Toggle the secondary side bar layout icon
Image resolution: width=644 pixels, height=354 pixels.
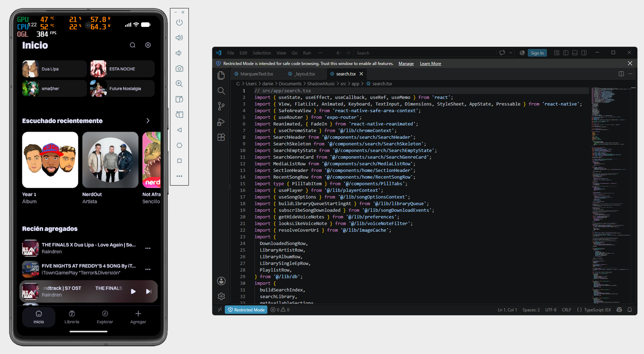pos(584,53)
